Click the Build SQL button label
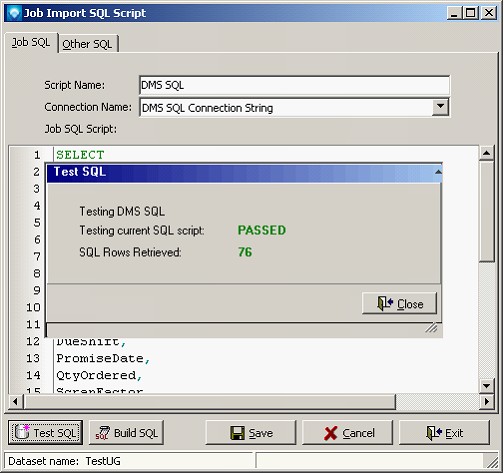This screenshot has width=504, height=474. pyautogui.click(x=136, y=433)
